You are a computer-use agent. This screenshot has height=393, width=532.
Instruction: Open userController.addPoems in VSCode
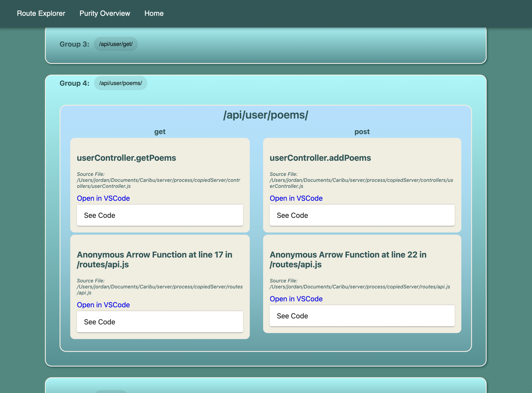pos(296,198)
